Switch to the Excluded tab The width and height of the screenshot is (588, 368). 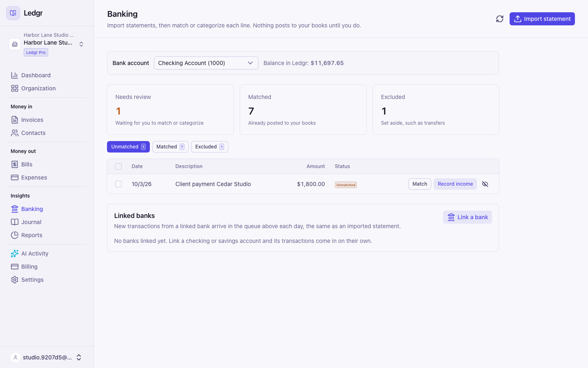point(209,147)
